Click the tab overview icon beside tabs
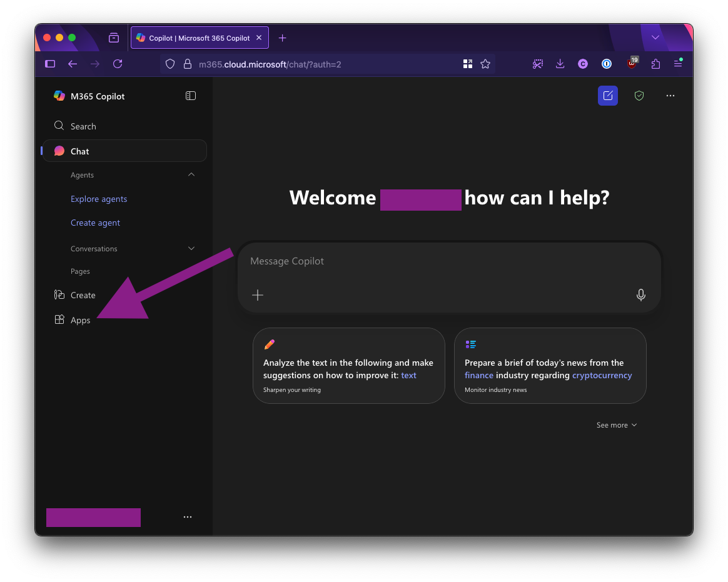This screenshot has height=582, width=728. pyautogui.click(x=114, y=38)
